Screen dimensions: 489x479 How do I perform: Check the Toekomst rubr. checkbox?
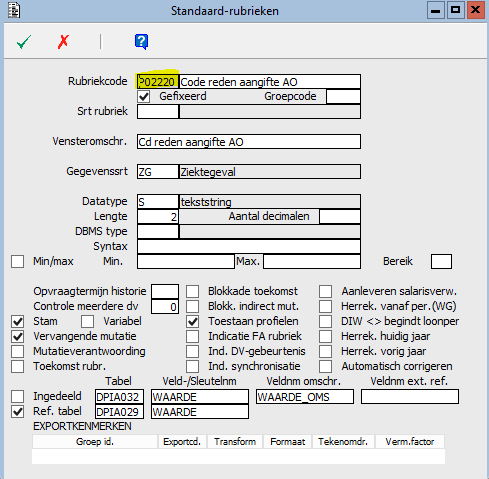point(17,367)
